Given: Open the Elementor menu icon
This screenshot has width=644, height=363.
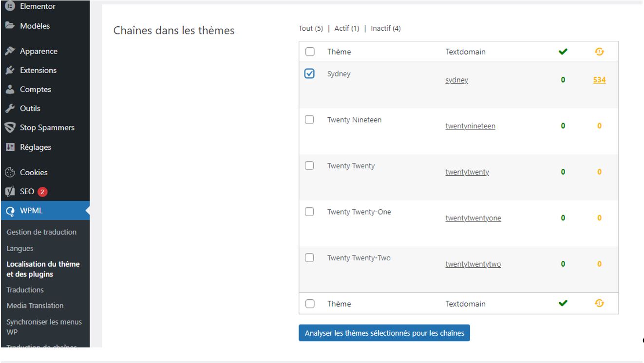Looking at the screenshot, I should pyautogui.click(x=9, y=7).
